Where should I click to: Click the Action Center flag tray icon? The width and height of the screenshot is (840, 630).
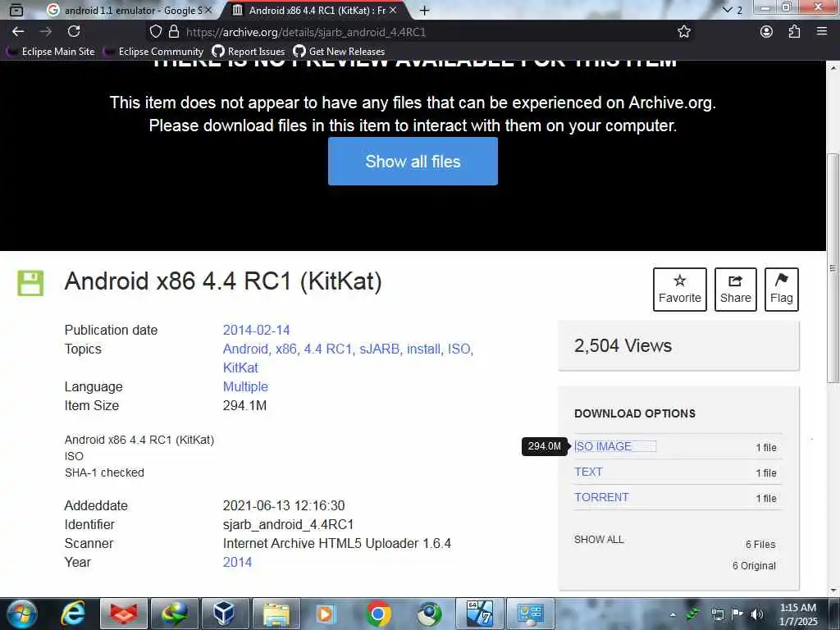pyautogui.click(x=737, y=614)
